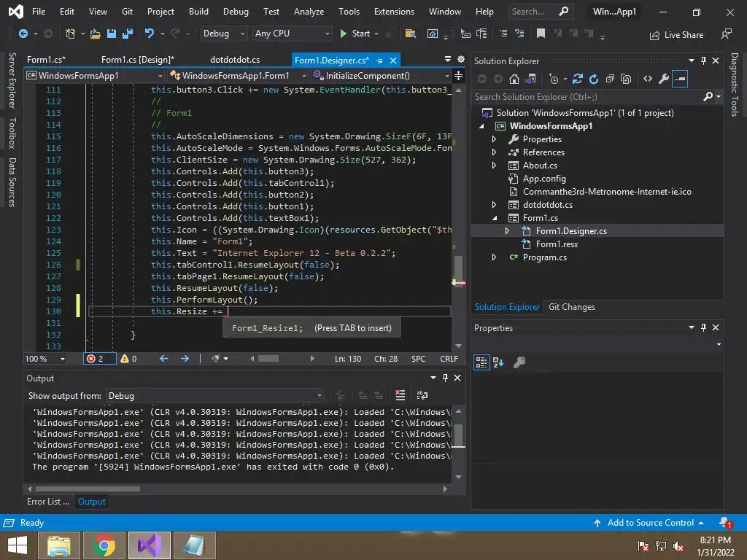Open the Build menu

click(198, 12)
